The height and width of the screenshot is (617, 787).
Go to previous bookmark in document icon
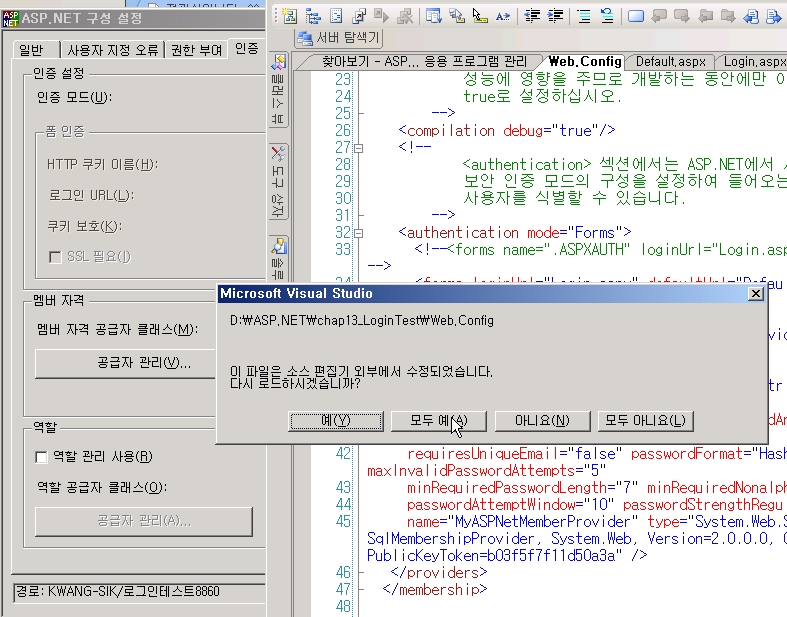(x=751, y=16)
